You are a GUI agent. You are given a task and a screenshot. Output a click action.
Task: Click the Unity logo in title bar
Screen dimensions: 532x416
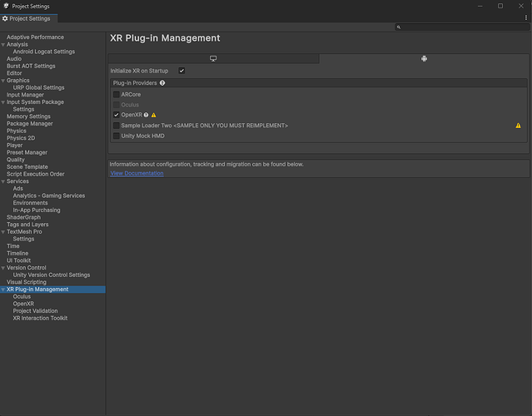[6, 6]
